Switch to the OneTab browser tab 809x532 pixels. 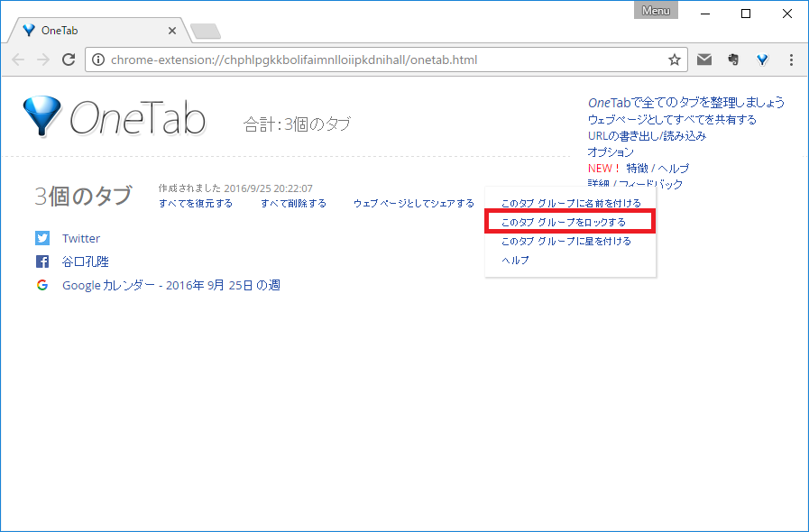(x=95, y=30)
